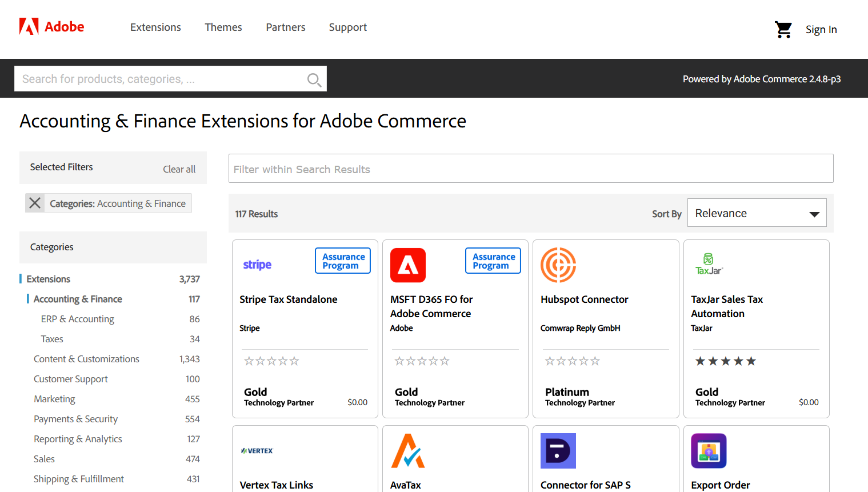This screenshot has height=492, width=868.
Task: Click 'Platinum' partner label on Hubspot card
Action: pos(567,392)
